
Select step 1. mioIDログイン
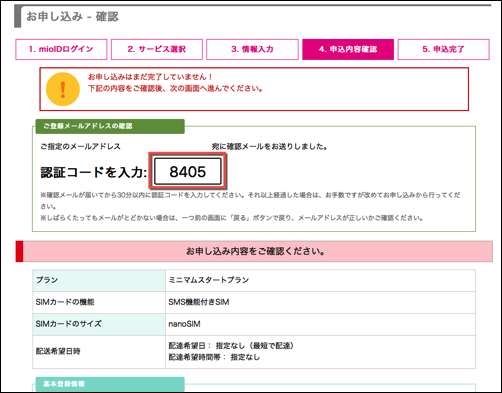61,49
